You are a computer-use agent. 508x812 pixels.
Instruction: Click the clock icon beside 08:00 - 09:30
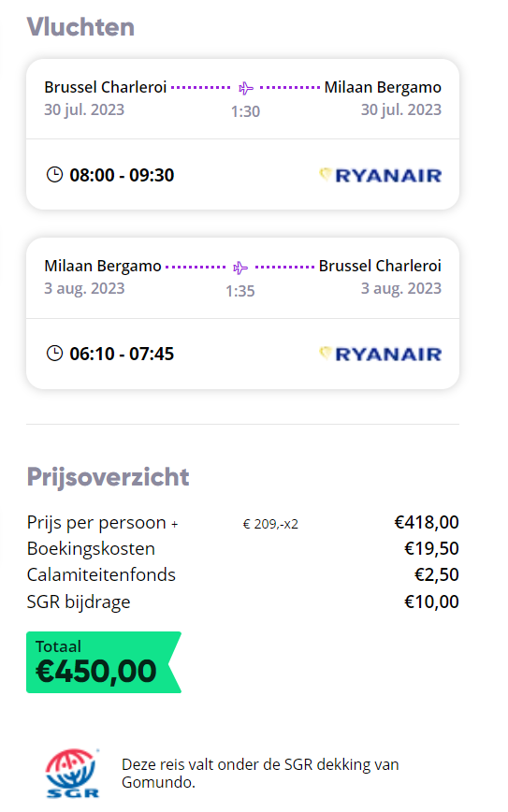[54, 175]
